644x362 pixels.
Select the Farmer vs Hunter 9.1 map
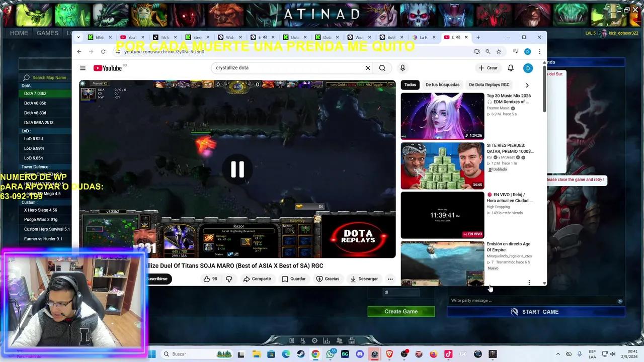click(45, 239)
